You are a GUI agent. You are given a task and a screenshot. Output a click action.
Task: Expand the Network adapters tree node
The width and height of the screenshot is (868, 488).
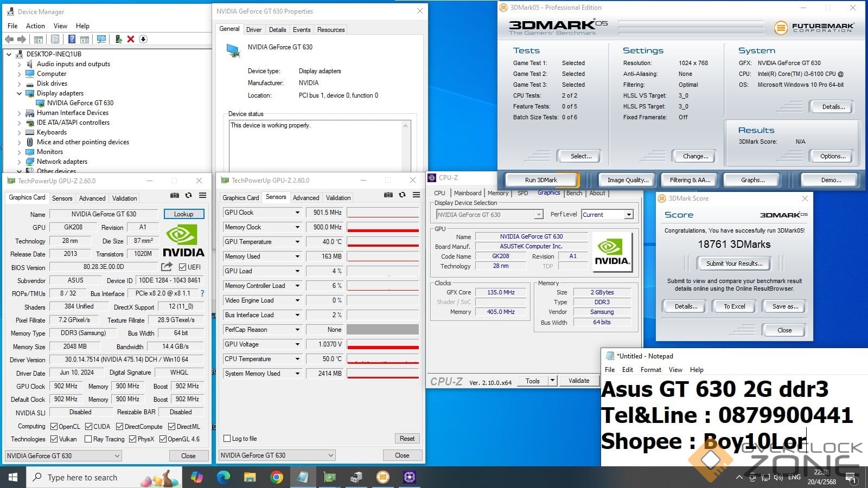point(20,162)
